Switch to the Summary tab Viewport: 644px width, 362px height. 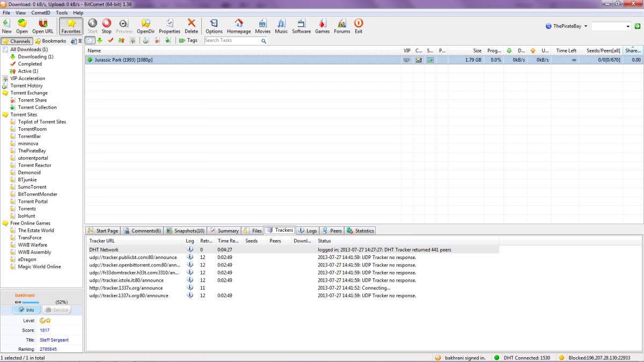(x=224, y=231)
